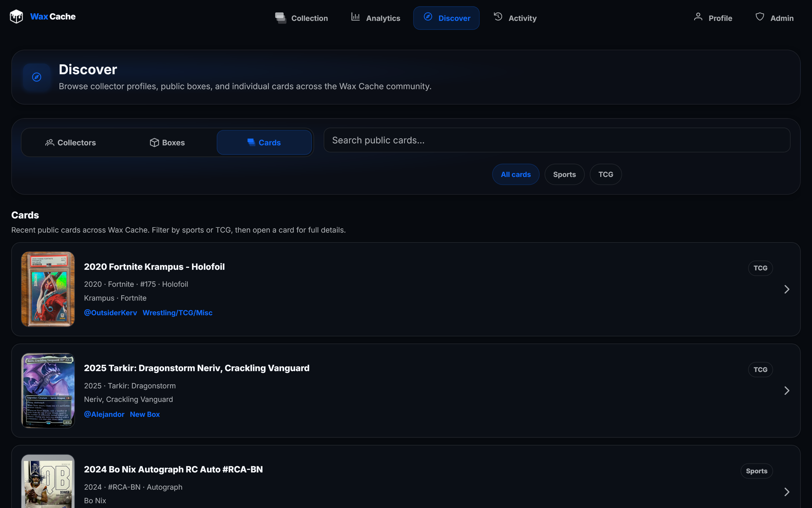The width and height of the screenshot is (812, 508).
Task: Open the Collection nav tab
Action: coord(301,18)
